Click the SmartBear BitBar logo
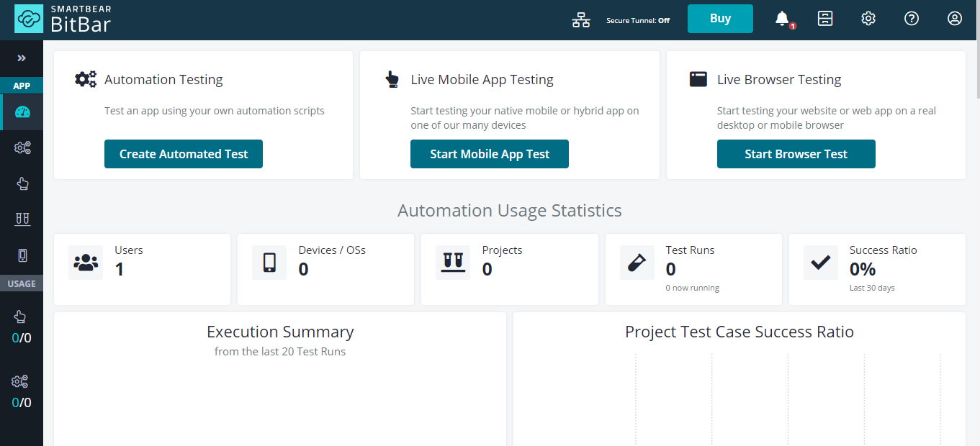This screenshot has width=980, height=446. [x=63, y=19]
